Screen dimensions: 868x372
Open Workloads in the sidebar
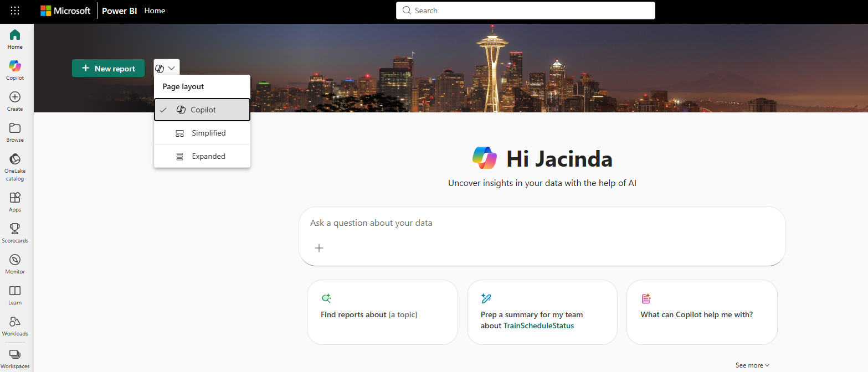tap(15, 325)
